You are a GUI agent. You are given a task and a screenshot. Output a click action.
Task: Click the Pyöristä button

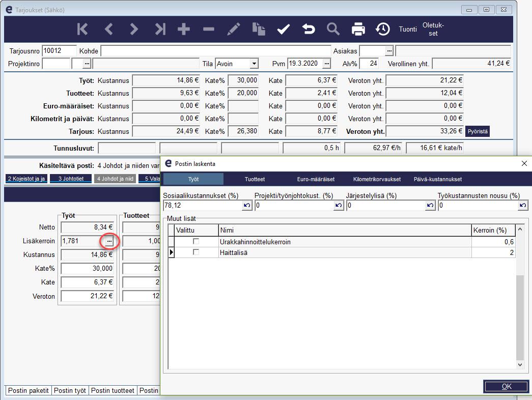coord(478,131)
